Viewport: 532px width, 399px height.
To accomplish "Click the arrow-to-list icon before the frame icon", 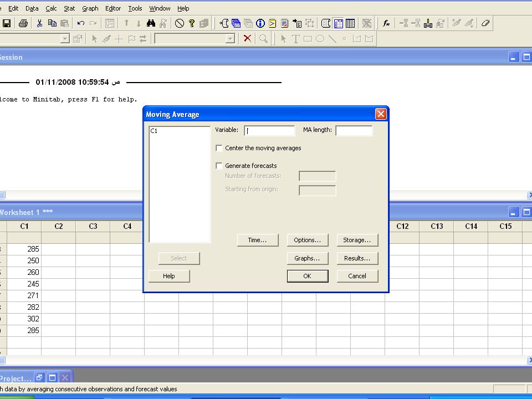I will coord(297,23).
